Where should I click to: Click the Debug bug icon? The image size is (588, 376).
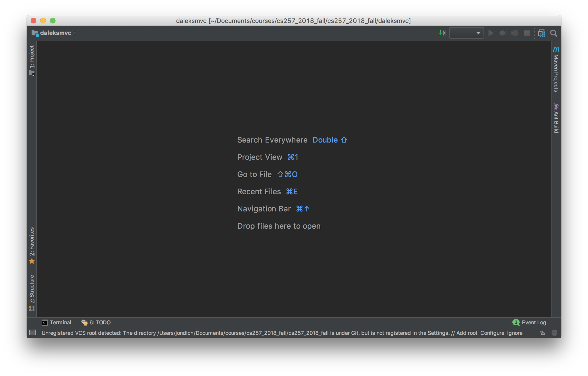point(503,33)
